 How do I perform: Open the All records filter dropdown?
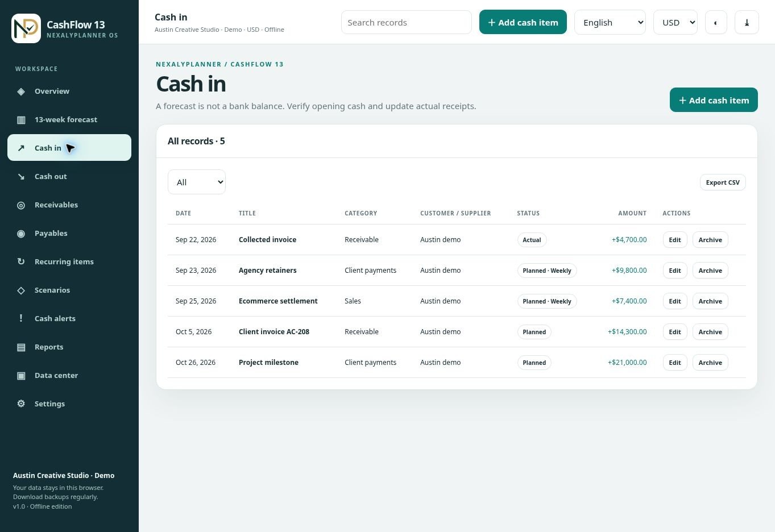tap(197, 182)
